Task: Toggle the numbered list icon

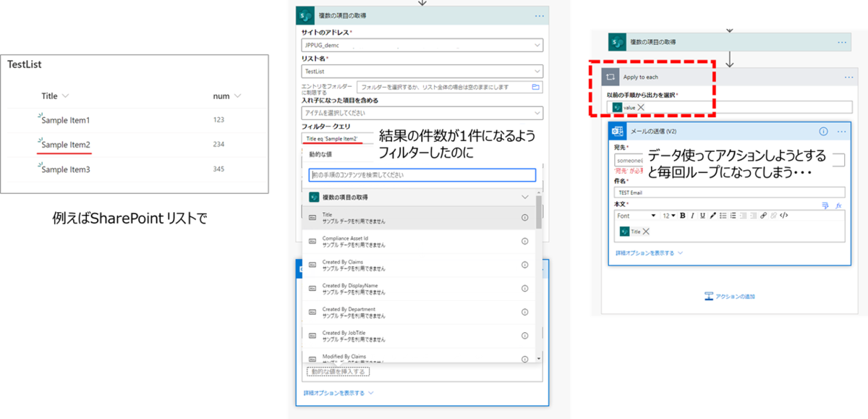Action: pos(733,216)
